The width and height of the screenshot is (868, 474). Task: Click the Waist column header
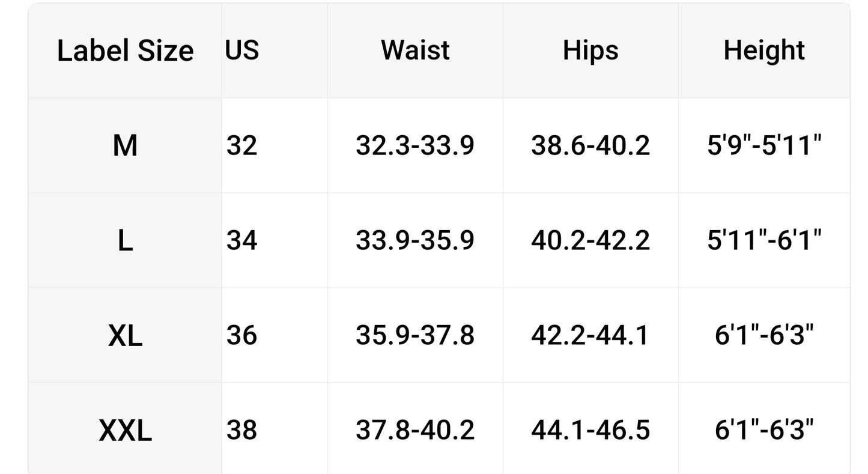(x=415, y=50)
